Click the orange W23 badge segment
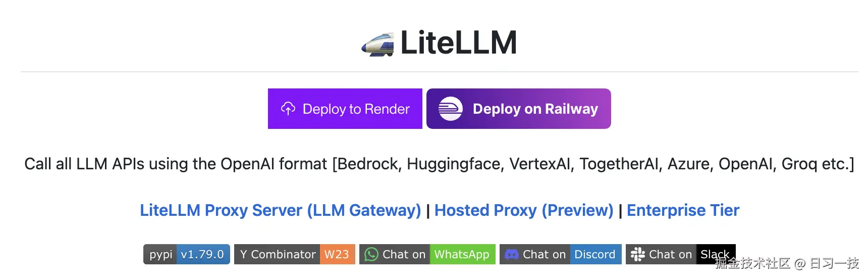Screen dimensions: 868x279 coord(337,254)
